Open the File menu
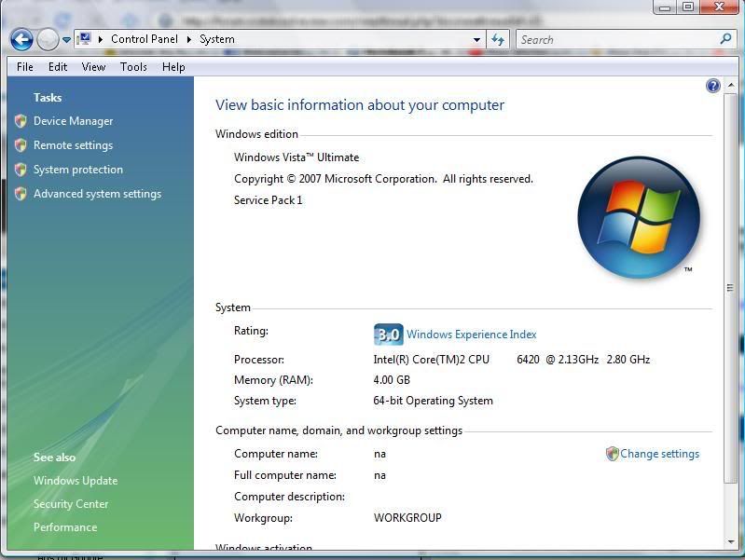The width and height of the screenshot is (745, 560). coord(25,67)
